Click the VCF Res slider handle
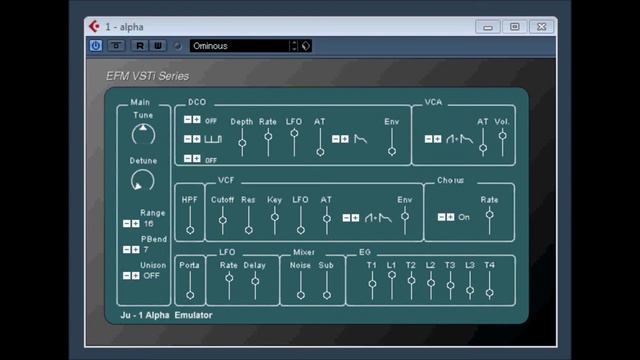The height and width of the screenshot is (360, 640). pyautogui.click(x=249, y=230)
